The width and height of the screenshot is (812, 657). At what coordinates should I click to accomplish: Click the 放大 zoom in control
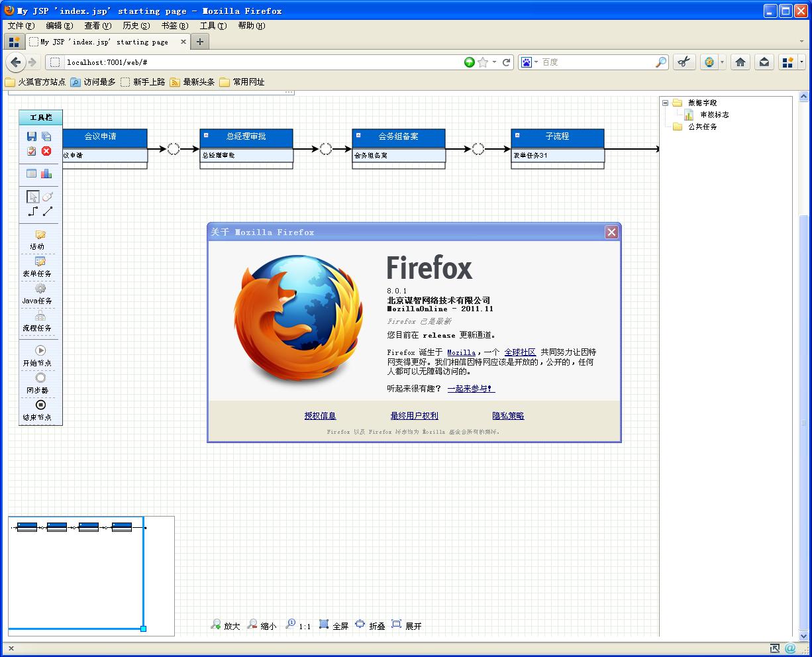point(225,625)
